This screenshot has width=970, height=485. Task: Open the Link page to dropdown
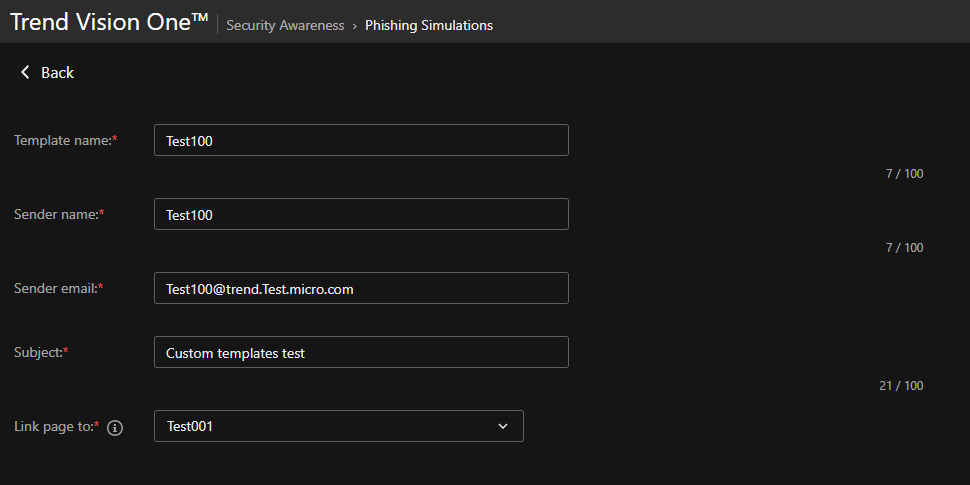coord(338,426)
